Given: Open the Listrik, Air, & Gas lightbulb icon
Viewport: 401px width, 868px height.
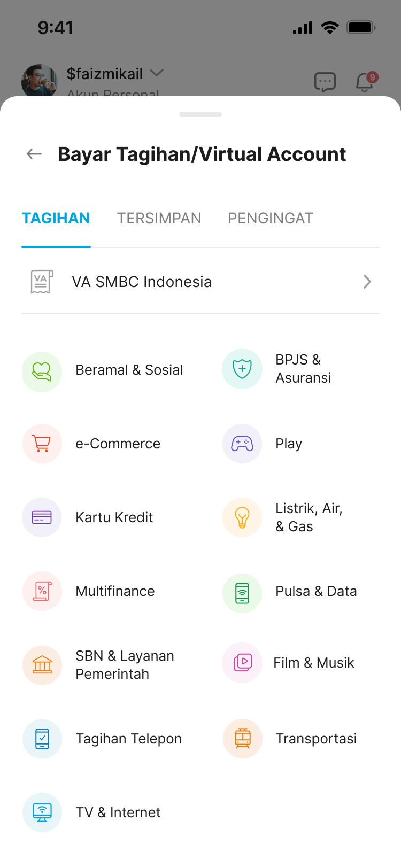Looking at the screenshot, I should point(242,517).
